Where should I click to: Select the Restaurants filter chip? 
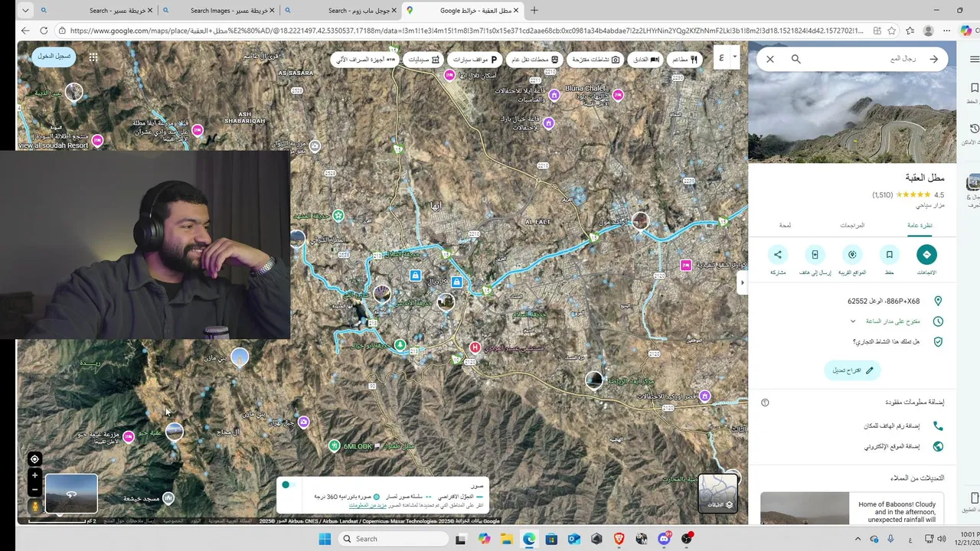pyautogui.click(x=685, y=59)
